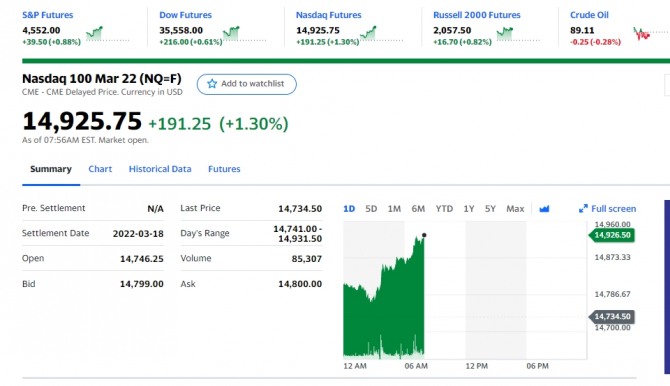Open the Historical Data tab
This screenshot has height=386, width=670.
click(160, 169)
